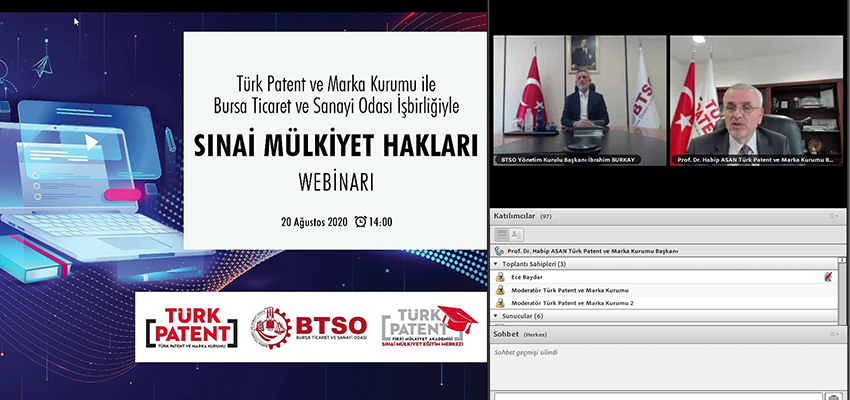Collapse Toplantı Sahipleri group
850x400 pixels.
(x=495, y=264)
